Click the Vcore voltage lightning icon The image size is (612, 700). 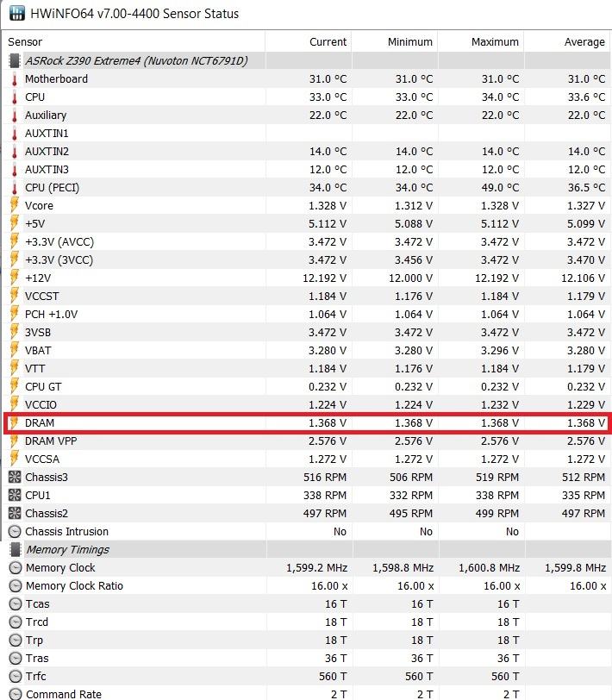pos(15,206)
